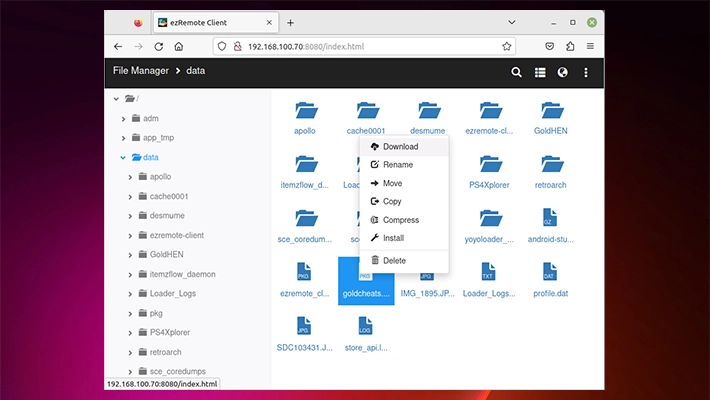Image resolution: width=710 pixels, height=400 pixels.
Task: Select the ezremote_cl... PKG file
Action: point(304,280)
